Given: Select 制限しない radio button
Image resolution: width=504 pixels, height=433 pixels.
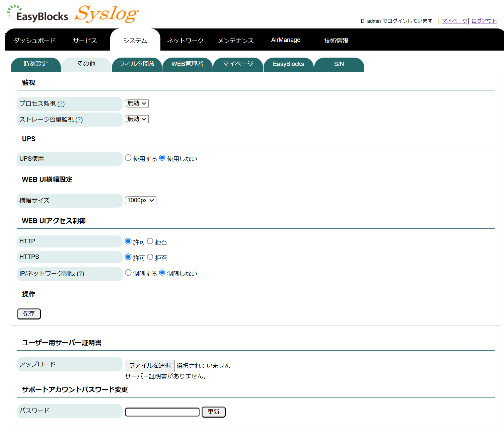Looking at the screenshot, I should point(162,273).
